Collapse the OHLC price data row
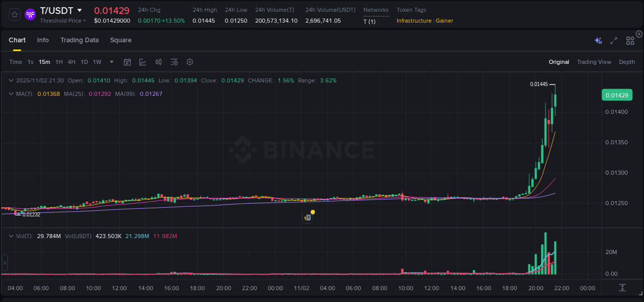The width and height of the screenshot is (644, 302). click(11, 80)
